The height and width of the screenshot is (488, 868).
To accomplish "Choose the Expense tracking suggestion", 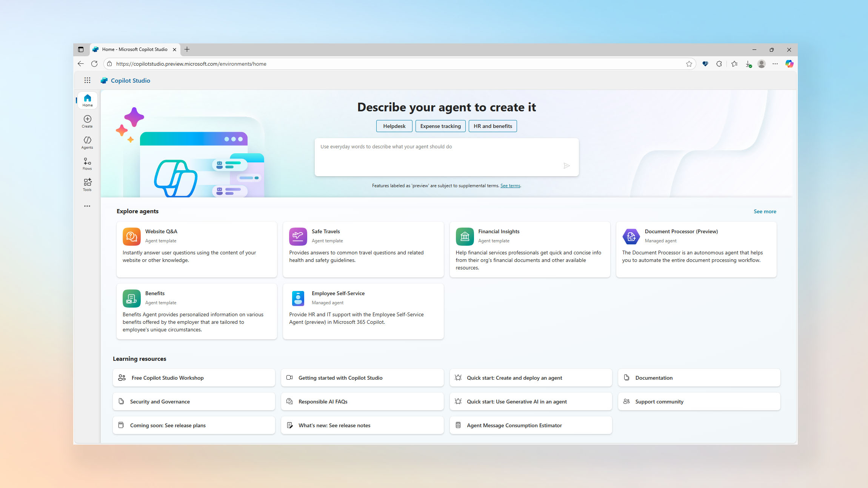I will pyautogui.click(x=440, y=126).
